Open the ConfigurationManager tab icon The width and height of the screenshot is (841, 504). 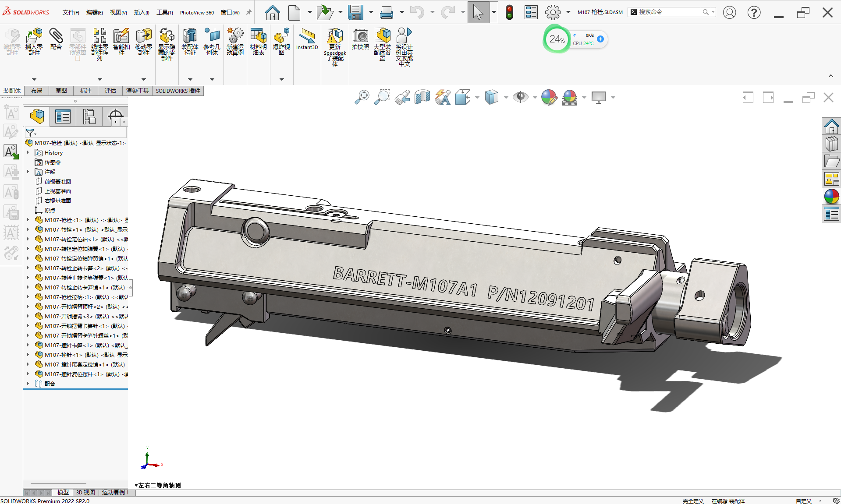[x=89, y=116]
